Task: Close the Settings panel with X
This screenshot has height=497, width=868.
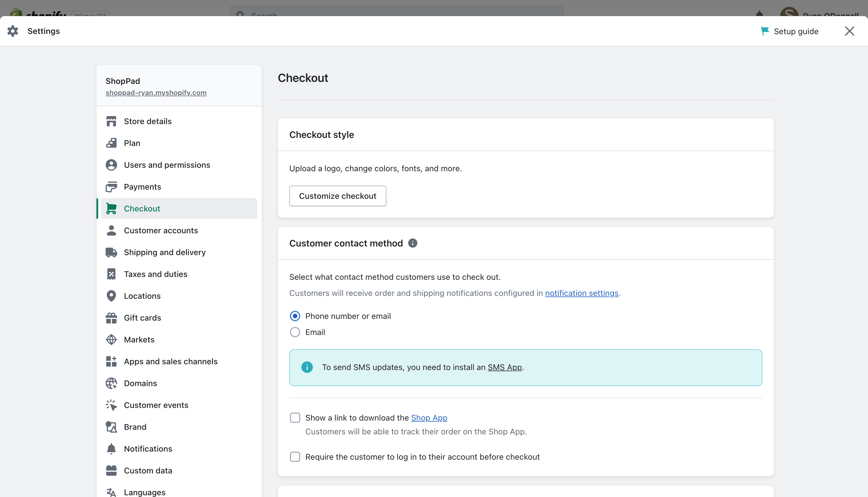Action: click(x=849, y=31)
